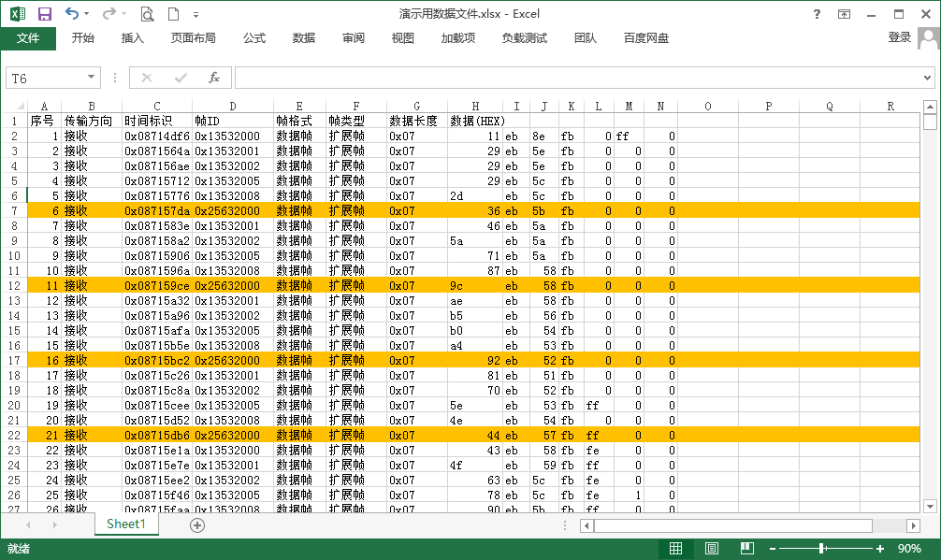Click cell 0x08714df6 in row 2
941x560 pixels.
(157, 136)
